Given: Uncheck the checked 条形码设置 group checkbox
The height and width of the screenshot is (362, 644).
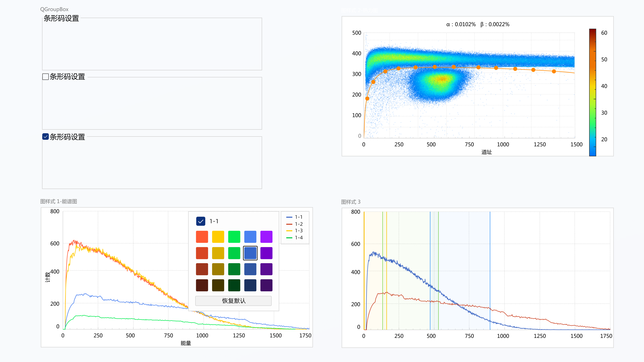Looking at the screenshot, I should (x=46, y=137).
